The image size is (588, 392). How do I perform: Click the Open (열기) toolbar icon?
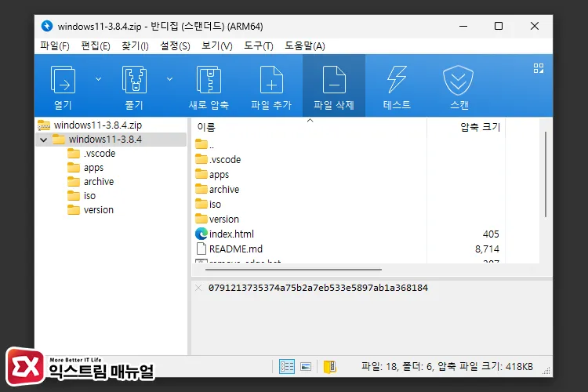(x=63, y=79)
